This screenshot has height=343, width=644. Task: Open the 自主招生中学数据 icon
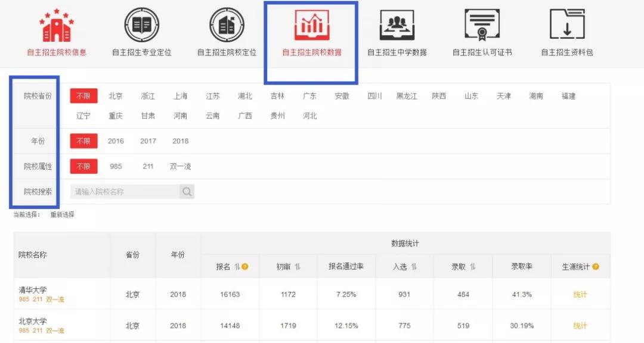[x=397, y=25]
